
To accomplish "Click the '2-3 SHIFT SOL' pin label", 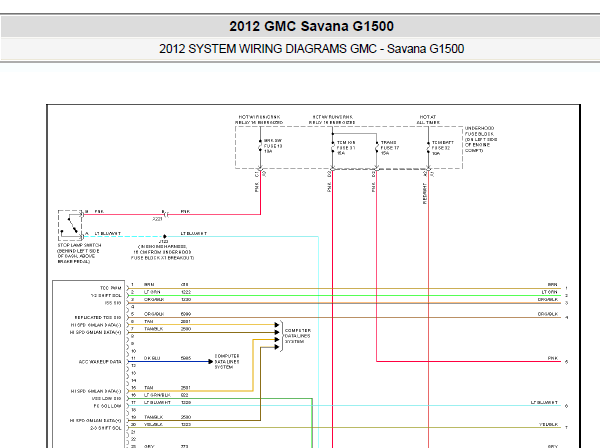I will click(106, 428).
